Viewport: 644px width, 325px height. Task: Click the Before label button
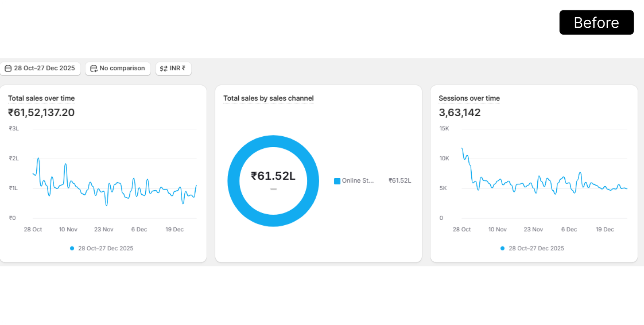point(596,23)
